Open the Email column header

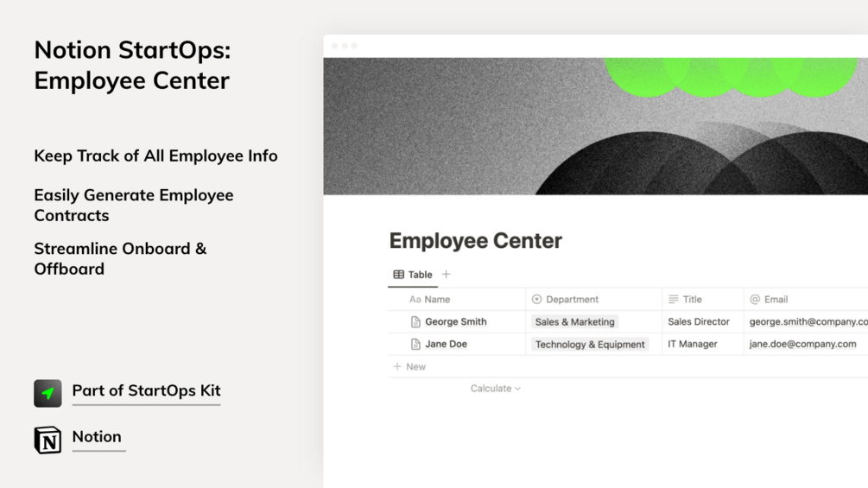(x=806, y=300)
